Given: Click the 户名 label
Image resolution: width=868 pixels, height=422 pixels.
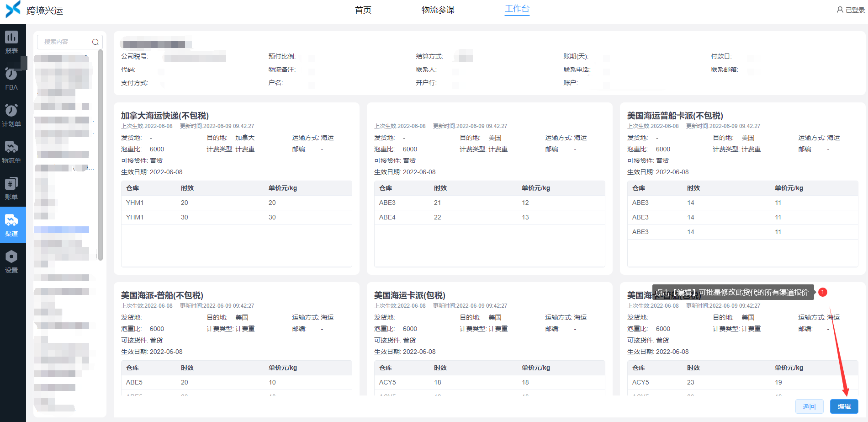Looking at the screenshot, I should [x=276, y=83].
